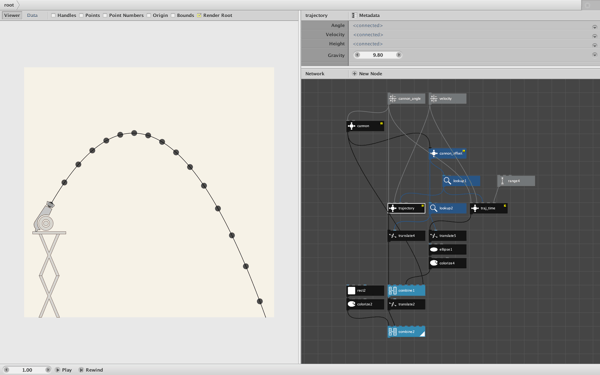Select the rect2 node
Screen dimensions: 600x375
[x=365, y=291]
